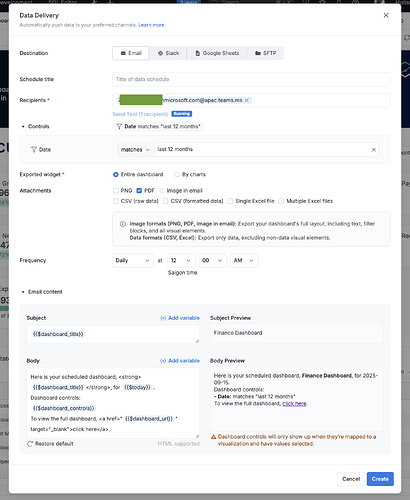The image size is (410, 500).
Task: Enable CSV (formatted data) checkbox
Action: (x=165, y=201)
